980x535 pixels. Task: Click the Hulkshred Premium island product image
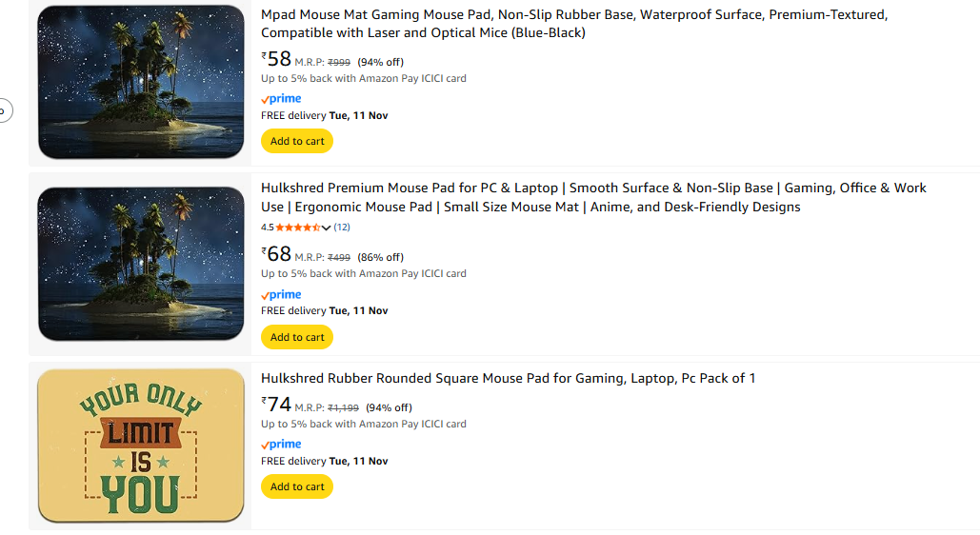(x=141, y=264)
